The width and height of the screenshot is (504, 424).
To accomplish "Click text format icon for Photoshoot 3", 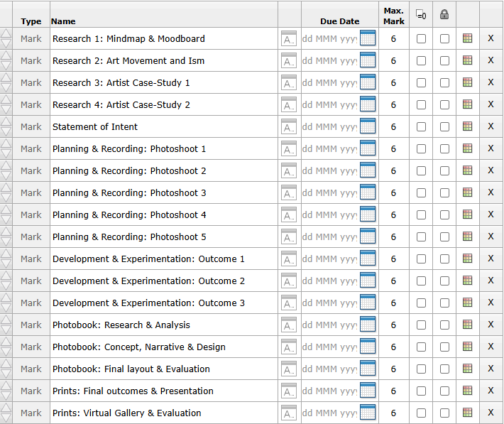I will pos(289,193).
